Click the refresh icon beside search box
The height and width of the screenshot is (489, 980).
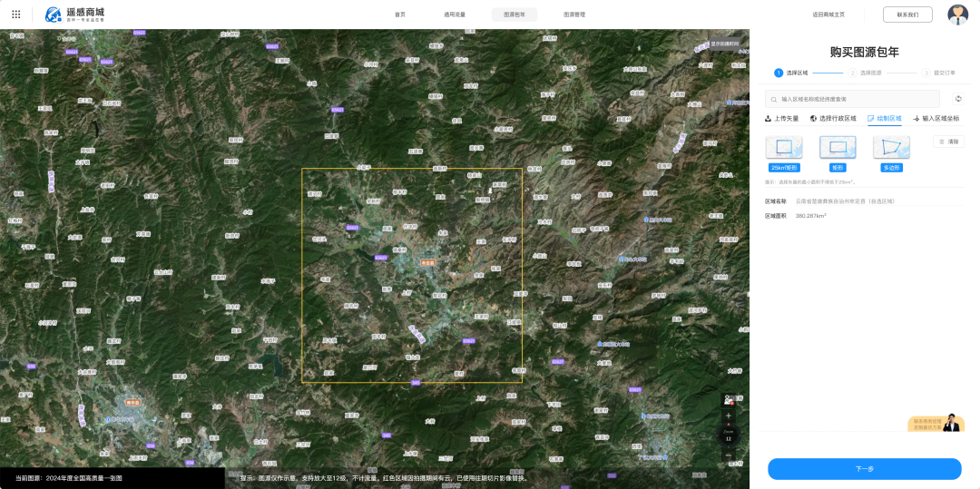click(x=958, y=99)
